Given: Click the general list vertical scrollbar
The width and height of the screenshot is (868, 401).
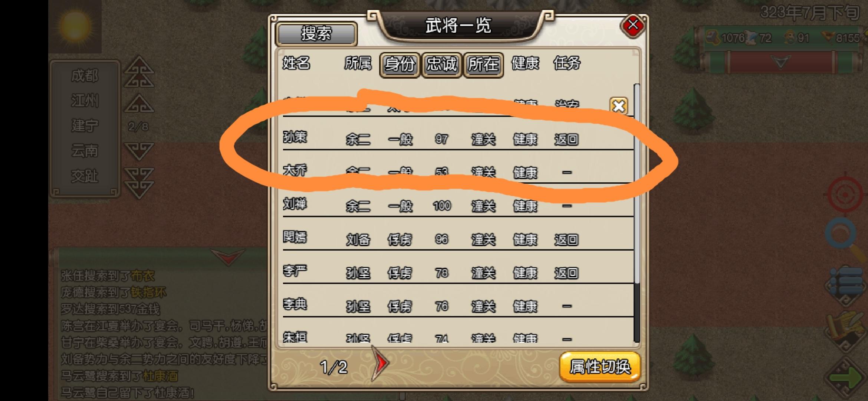Looking at the screenshot, I should (x=637, y=213).
